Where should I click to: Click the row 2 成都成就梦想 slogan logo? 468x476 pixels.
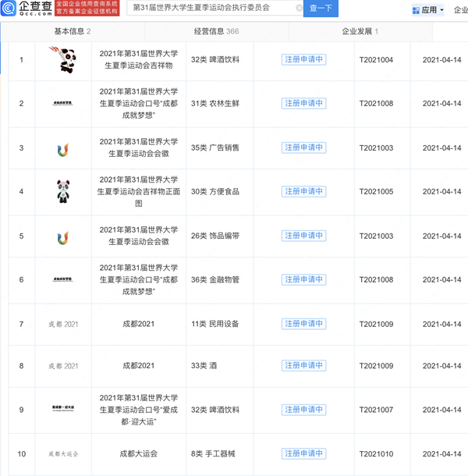(62, 104)
